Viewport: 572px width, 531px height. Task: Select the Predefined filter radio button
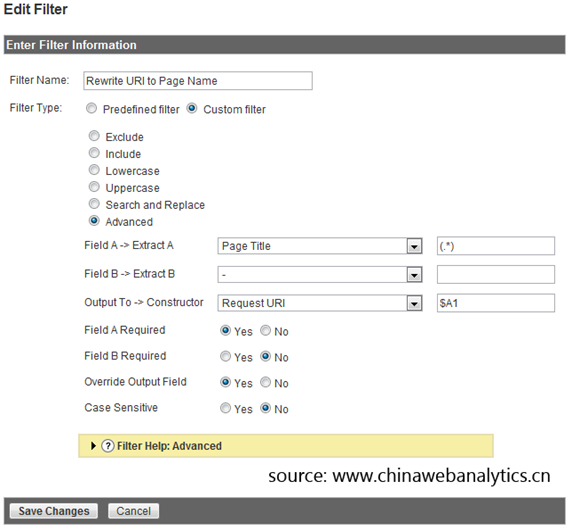click(x=92, y=108)
